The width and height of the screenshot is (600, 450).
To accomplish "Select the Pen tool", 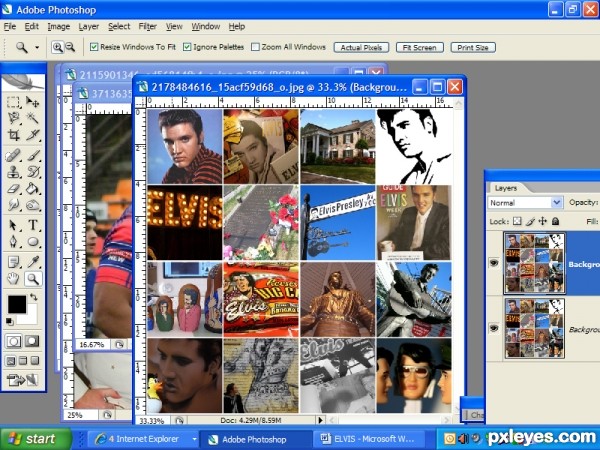I will [13, 241].
